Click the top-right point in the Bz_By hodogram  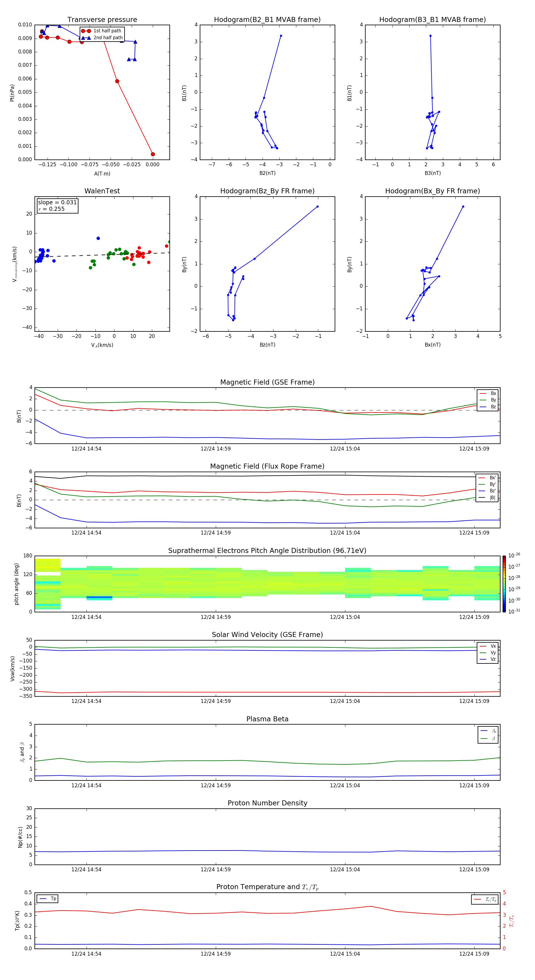317,207
